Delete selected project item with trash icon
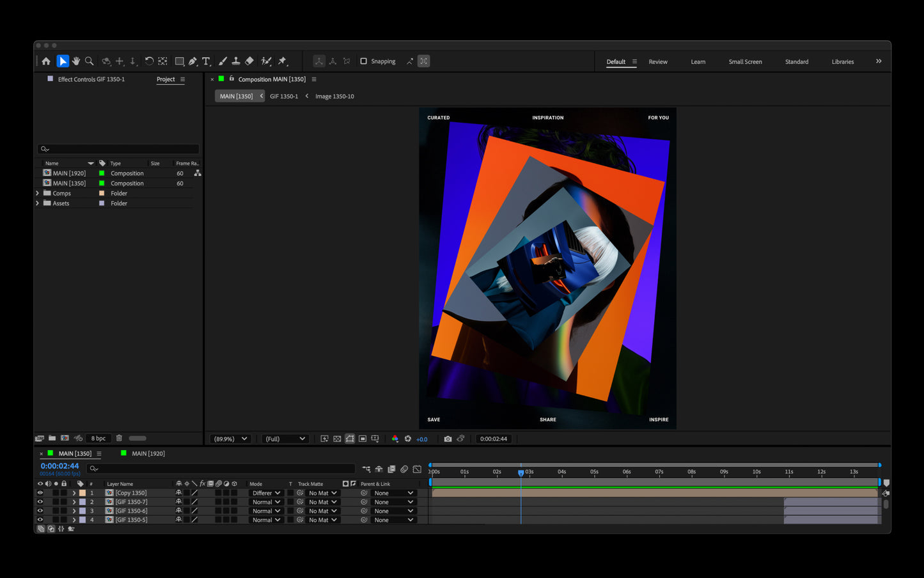The width and height of the screenshot is (924, 578). coord(119,438)
